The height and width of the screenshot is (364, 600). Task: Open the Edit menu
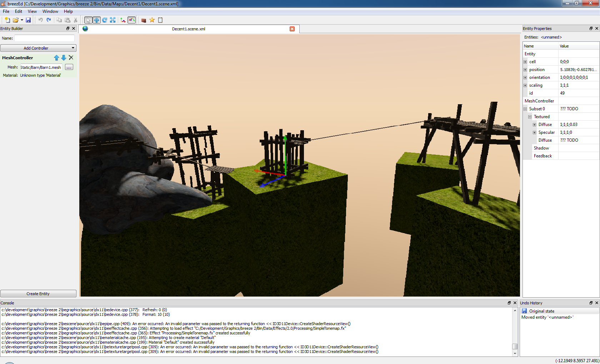coord(19,11)
